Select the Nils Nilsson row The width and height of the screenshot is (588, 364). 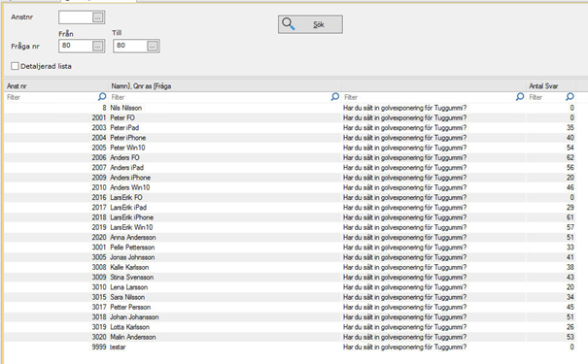[290, 108]
